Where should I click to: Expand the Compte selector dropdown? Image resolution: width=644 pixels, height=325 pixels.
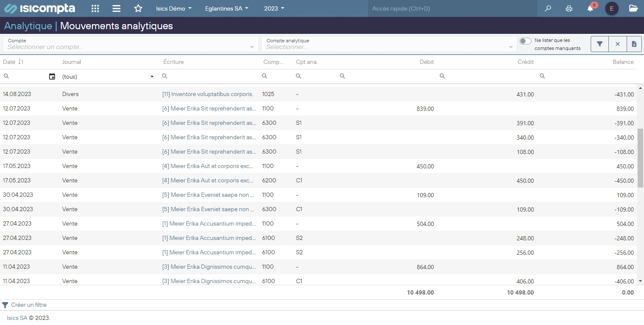point(253,47)
